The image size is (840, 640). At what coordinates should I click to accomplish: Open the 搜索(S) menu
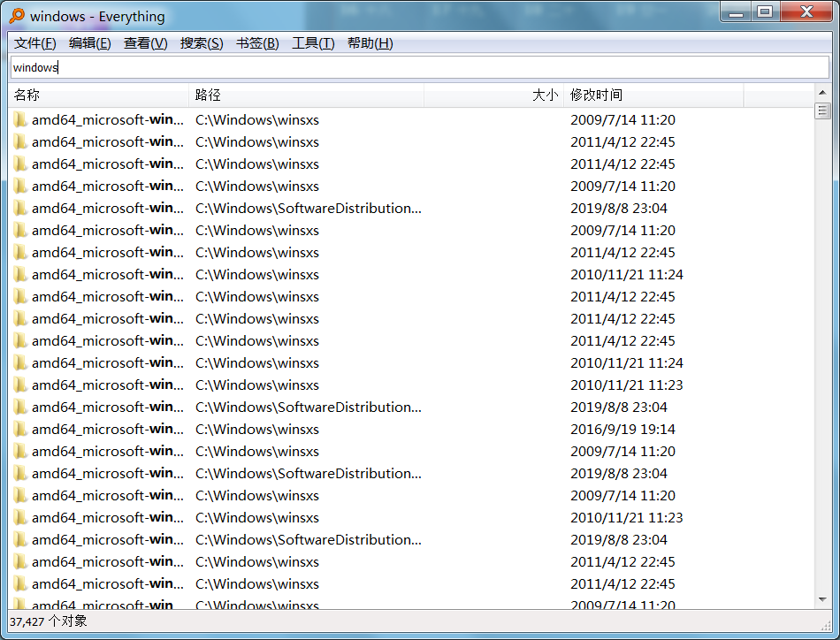[202, 43]
